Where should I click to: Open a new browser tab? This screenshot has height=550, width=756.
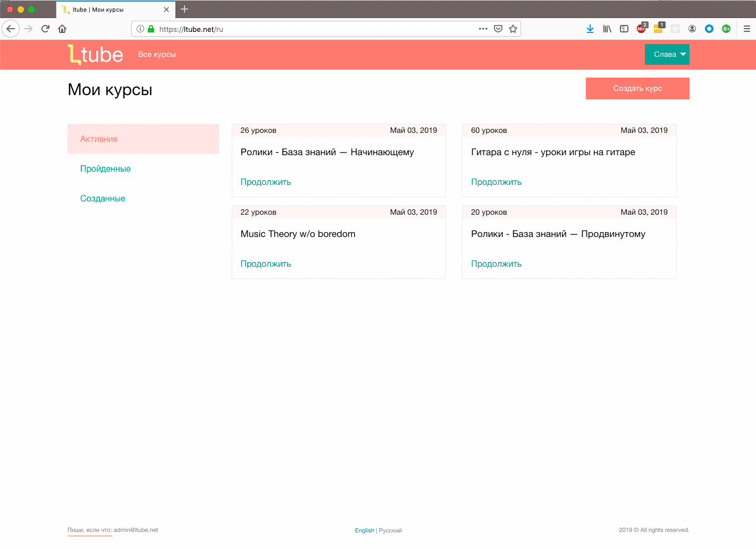click(184, 9)
